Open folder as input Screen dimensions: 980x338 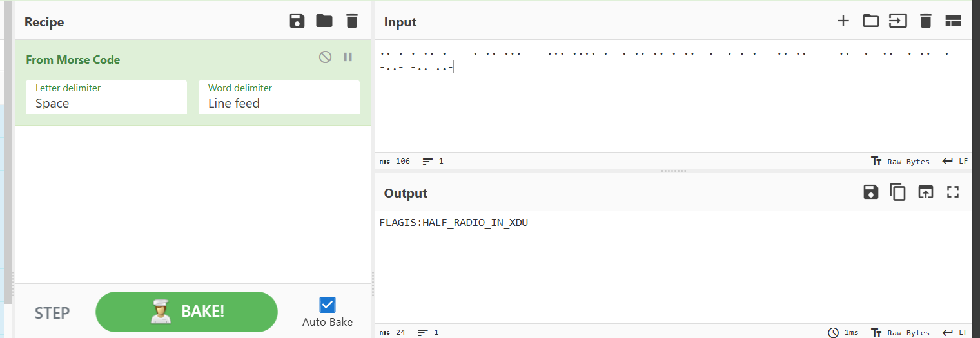coord(871,21)
